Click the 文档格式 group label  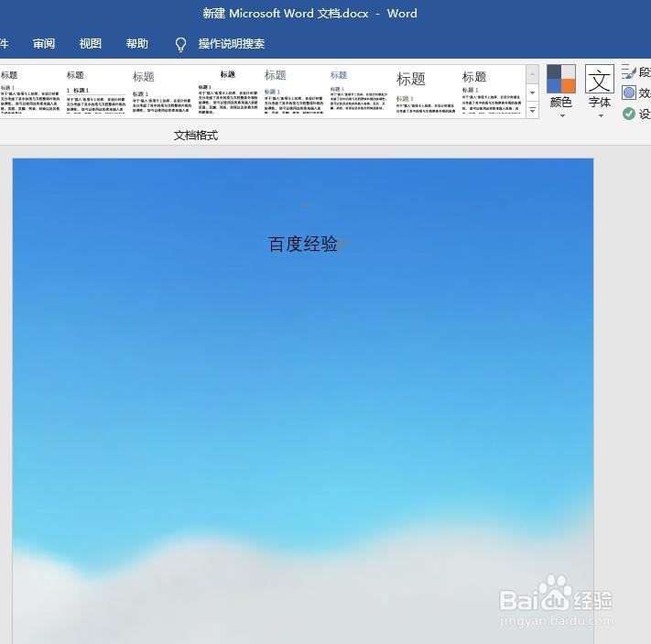click(196, 136)
